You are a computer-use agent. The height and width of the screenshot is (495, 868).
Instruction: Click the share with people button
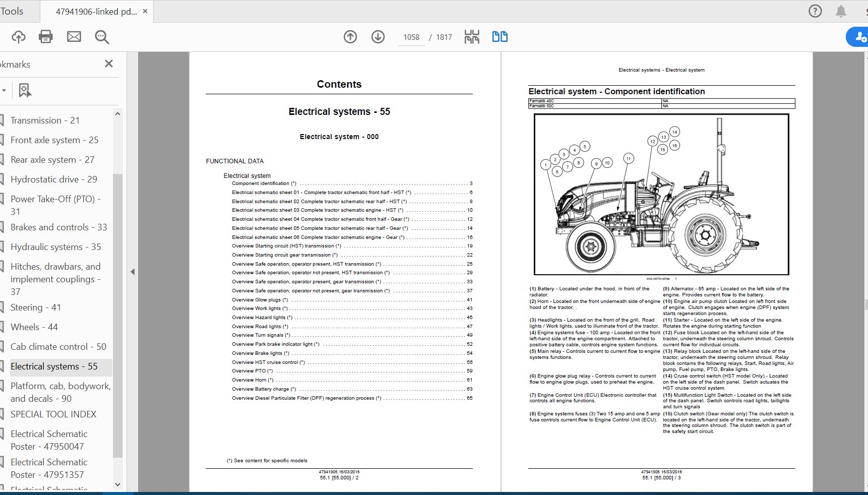point(858,37)
